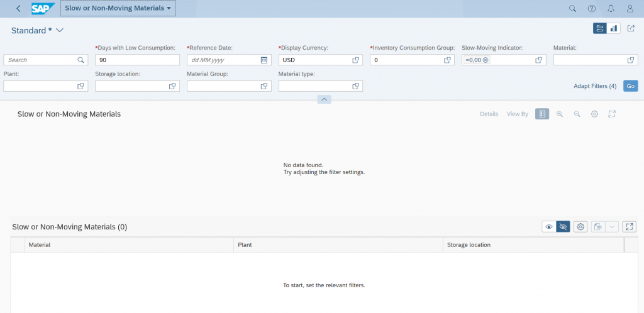644x313 pixels.
Task: Collapse the filter header area
Action: (x=324, y=99)
